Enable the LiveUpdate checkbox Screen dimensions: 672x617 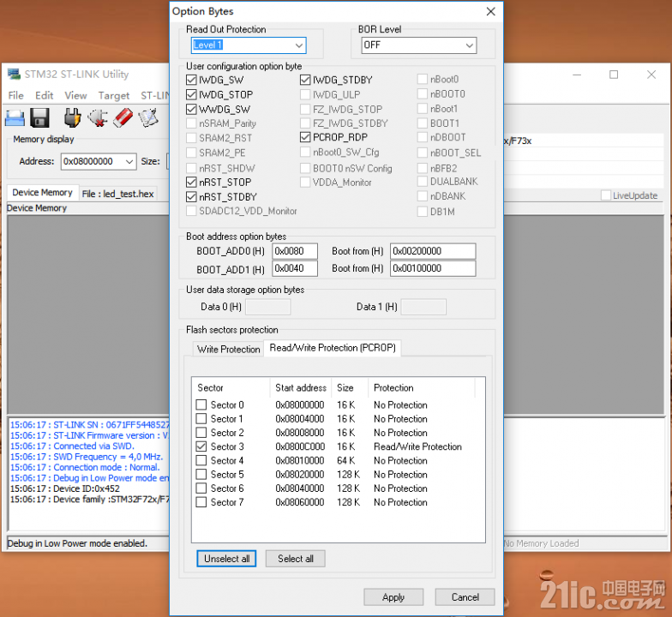coord(606,195)
